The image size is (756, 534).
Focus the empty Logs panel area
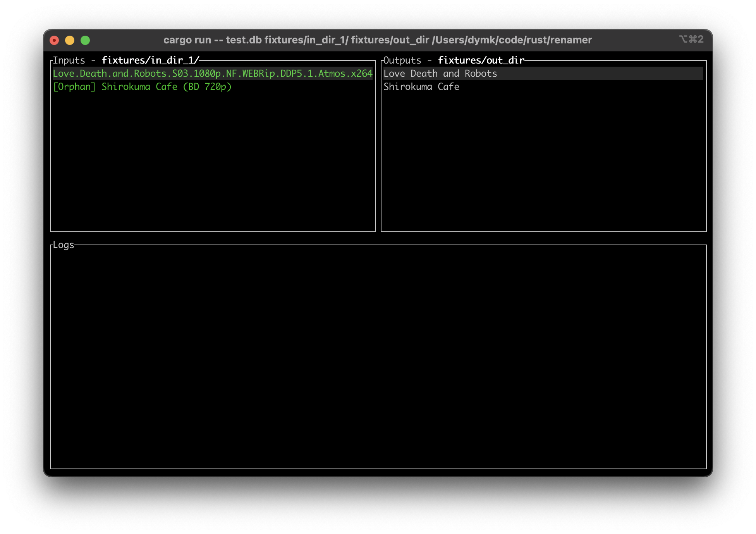378,357
